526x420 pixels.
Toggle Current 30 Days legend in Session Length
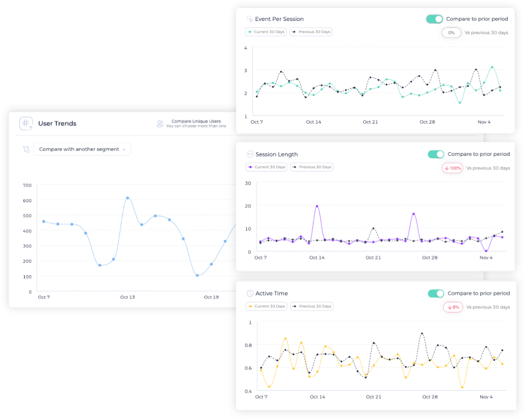click(x=266, y=167)
